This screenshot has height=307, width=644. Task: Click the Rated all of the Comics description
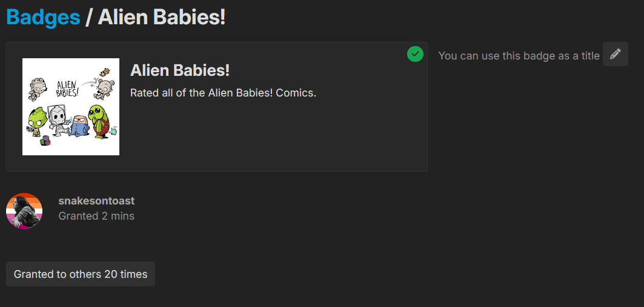click(x=223, y=93)
